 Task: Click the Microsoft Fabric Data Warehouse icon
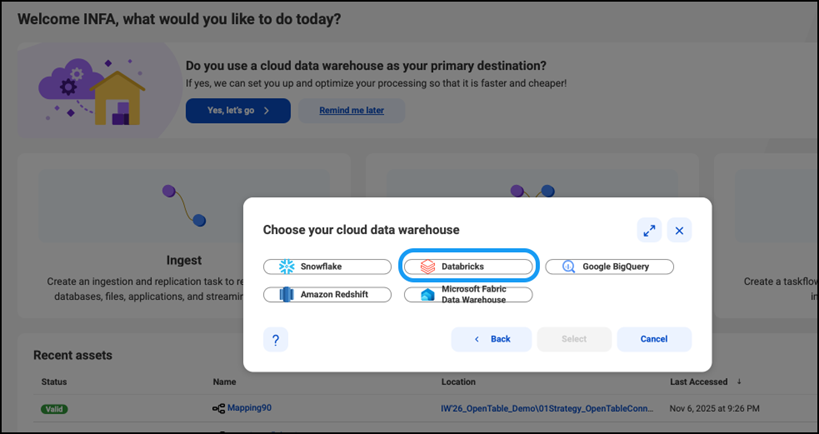click(x=428, y=295)
